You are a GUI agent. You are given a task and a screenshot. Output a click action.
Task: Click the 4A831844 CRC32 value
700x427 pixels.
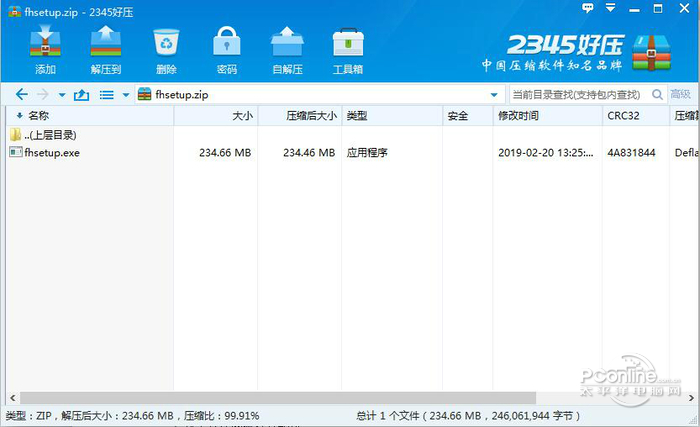click(631, 153)
